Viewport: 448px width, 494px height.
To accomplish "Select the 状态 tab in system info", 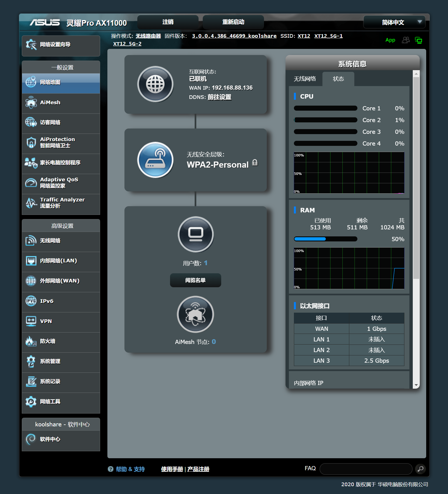I will [x=338, y=79].
